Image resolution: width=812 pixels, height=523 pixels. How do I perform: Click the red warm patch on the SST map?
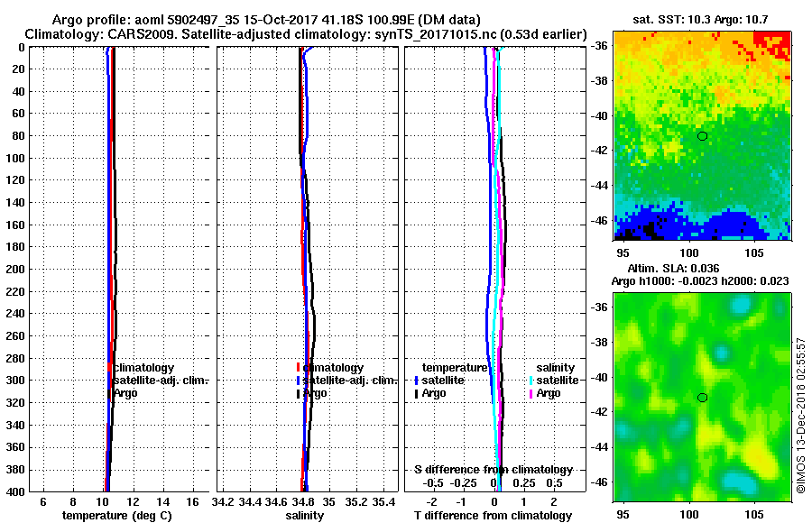pos(772,42)
